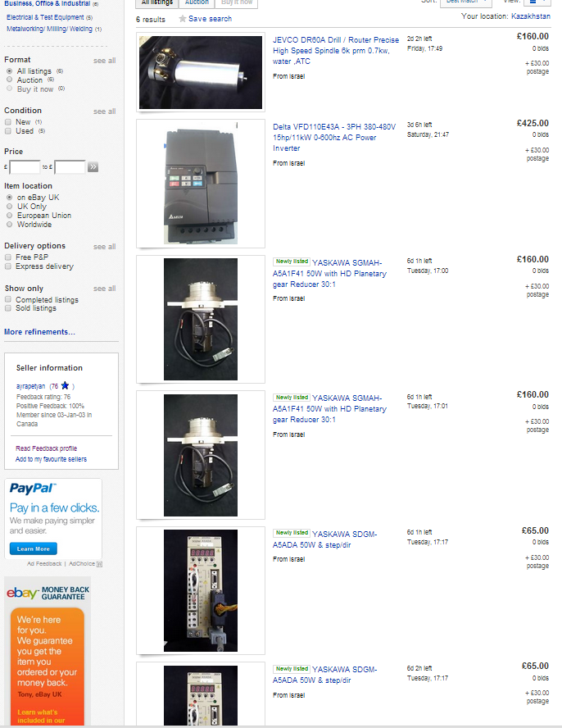The width and height of the screenshot is (562, 728).
Task: Check the Completed listings box
Action: [8, 299]
